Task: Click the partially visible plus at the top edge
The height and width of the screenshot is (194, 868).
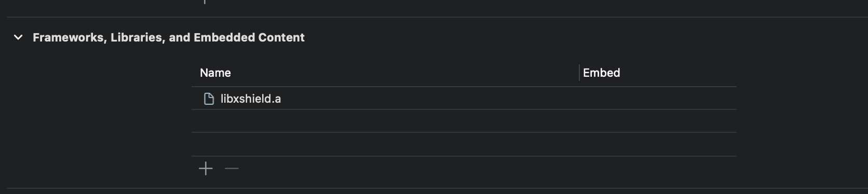Action: [205, 2]
